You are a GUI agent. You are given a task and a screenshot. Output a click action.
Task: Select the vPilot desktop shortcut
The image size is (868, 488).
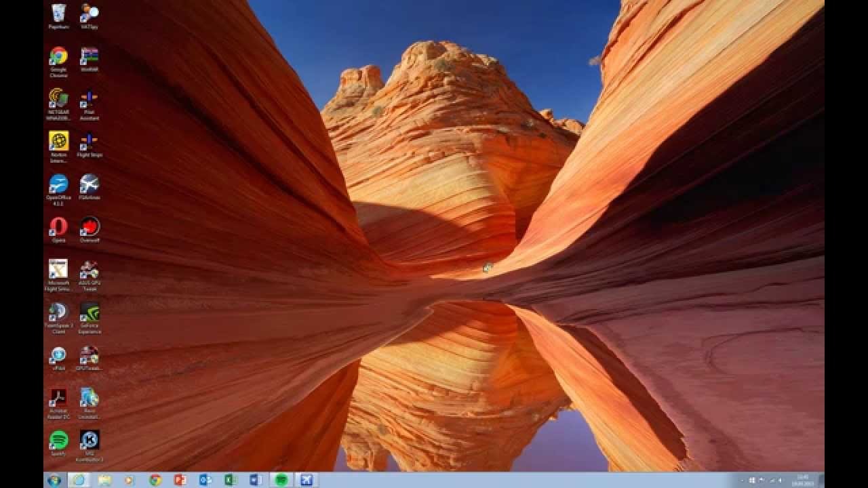(x=58, y=358)
